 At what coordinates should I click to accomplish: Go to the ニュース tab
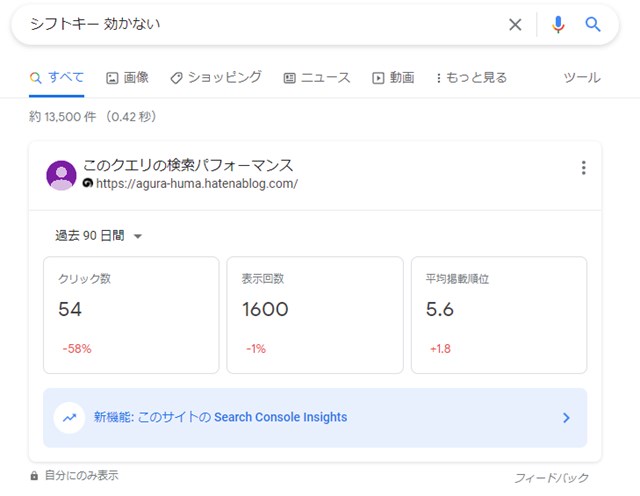click(317, 78)
